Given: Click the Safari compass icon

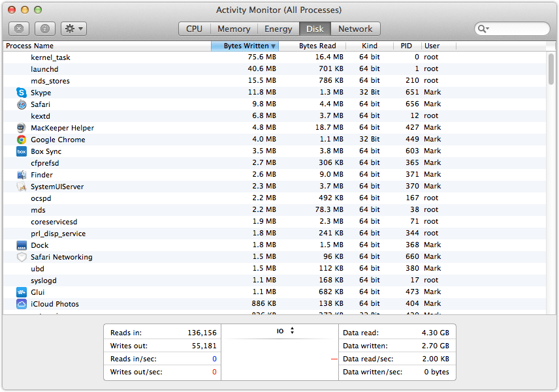Looking at the screenshot, I should pyautogui.click(x=22, y=104).
